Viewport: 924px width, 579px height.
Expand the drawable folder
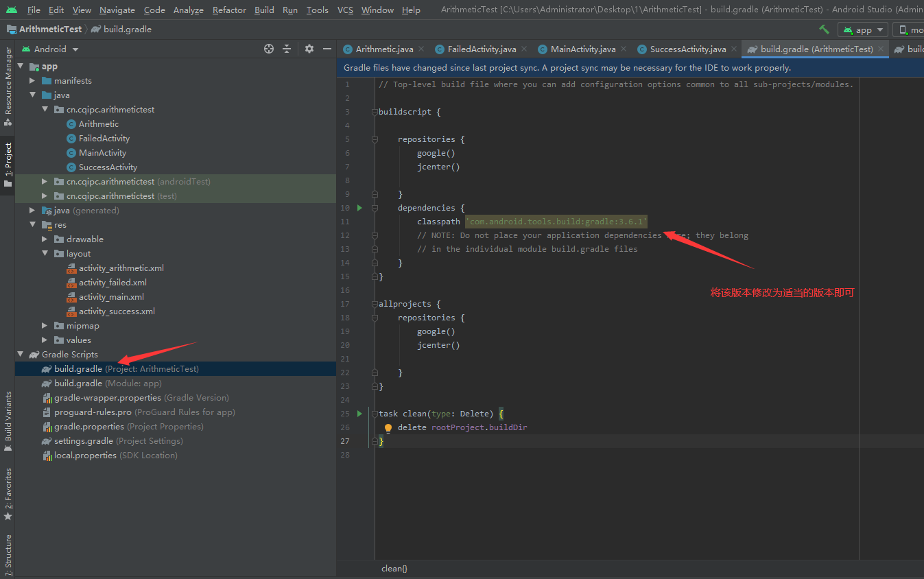click(45, 239)
